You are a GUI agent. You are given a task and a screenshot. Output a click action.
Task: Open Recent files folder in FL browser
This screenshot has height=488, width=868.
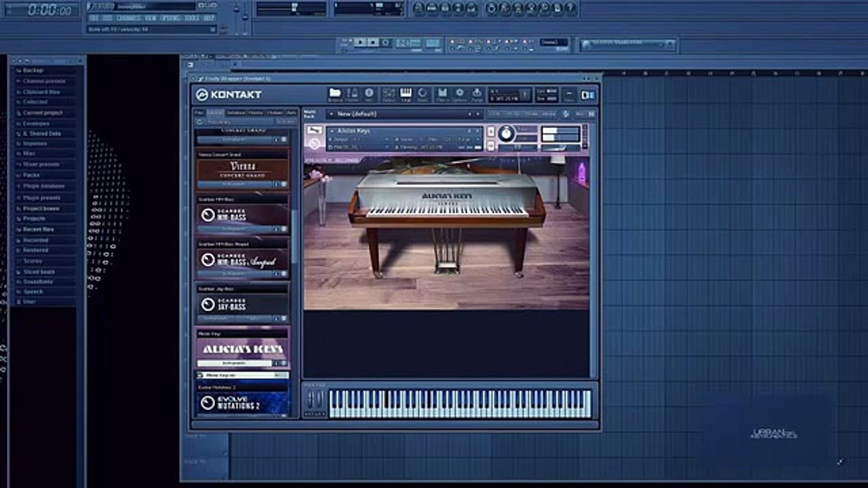click(x=38, y=229)
